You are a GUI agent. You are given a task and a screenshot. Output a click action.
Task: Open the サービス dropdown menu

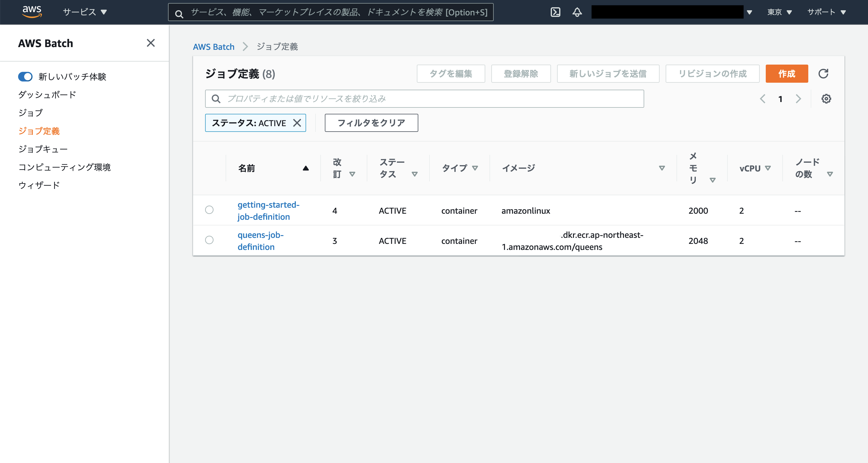(x=84, y=12)
